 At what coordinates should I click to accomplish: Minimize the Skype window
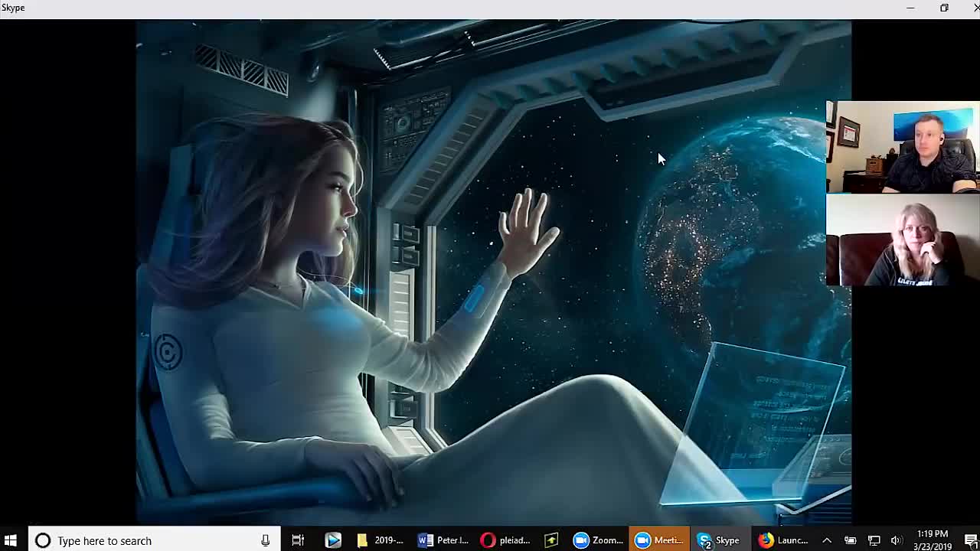pos(910,8)
